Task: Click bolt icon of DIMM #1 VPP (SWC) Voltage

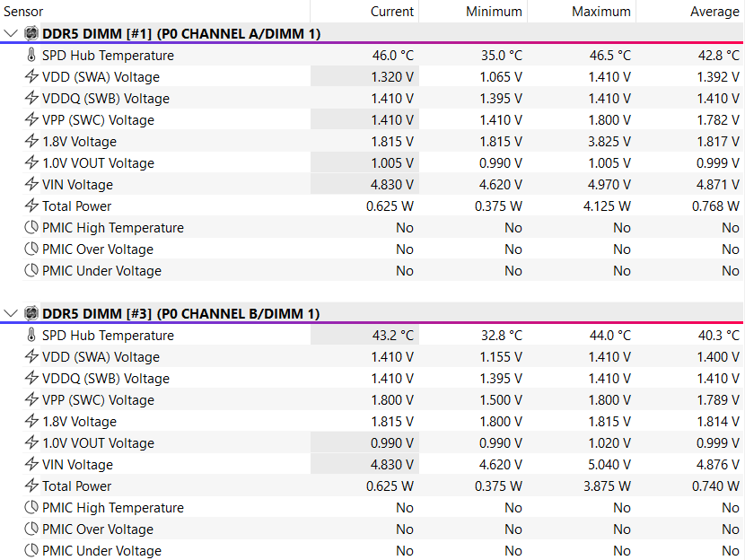Action: point(31,119)
